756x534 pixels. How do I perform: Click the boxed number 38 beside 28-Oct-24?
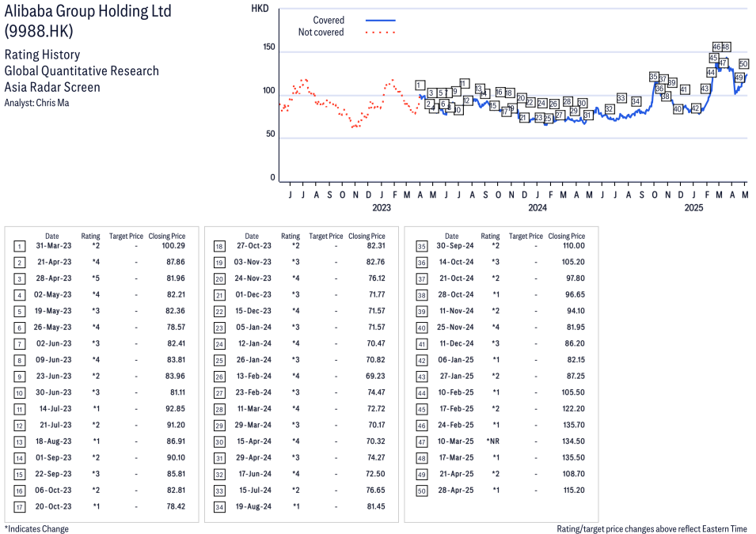[421, 295]
